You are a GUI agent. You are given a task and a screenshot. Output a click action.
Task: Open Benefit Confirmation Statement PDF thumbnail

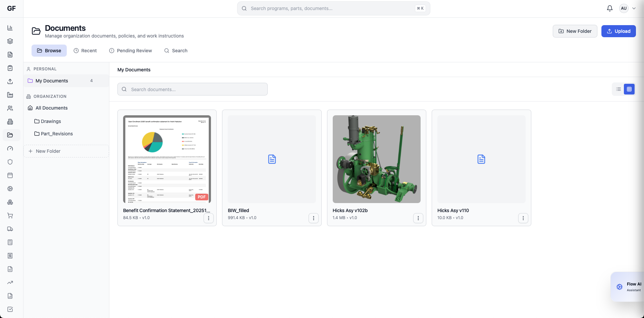[x=167, y=159]
